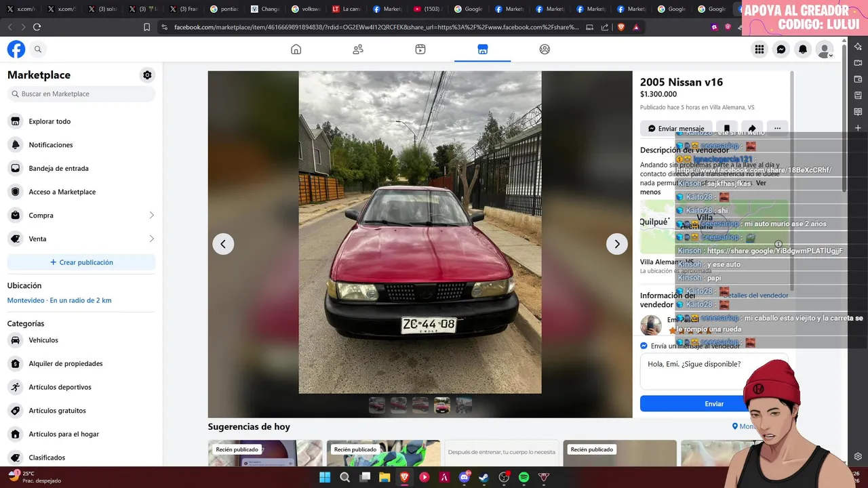The height and width of the screenshot is (488, 868).
Task: Open OBS Studio from the taskbar
Action: 504,477
